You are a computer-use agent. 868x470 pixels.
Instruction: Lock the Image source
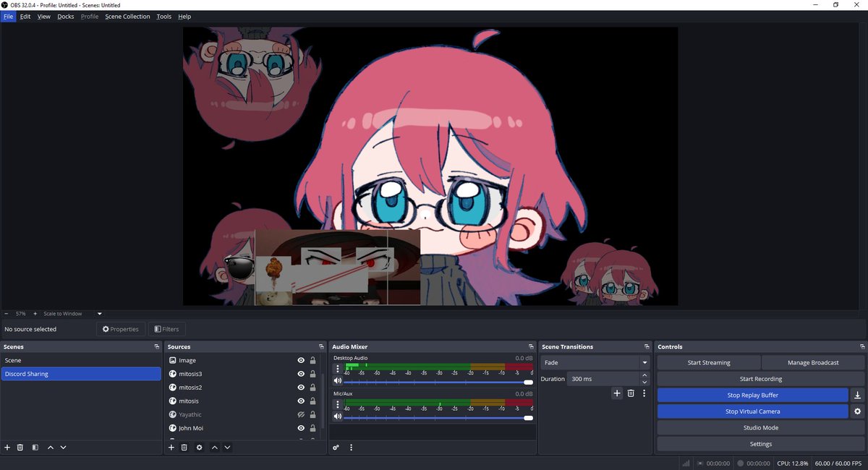(312, 360)
